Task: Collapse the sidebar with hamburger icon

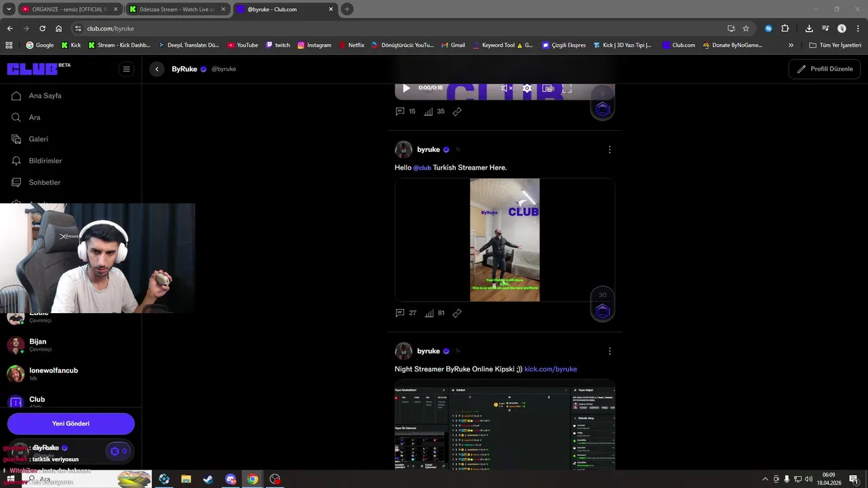Action: coord(126,69)
